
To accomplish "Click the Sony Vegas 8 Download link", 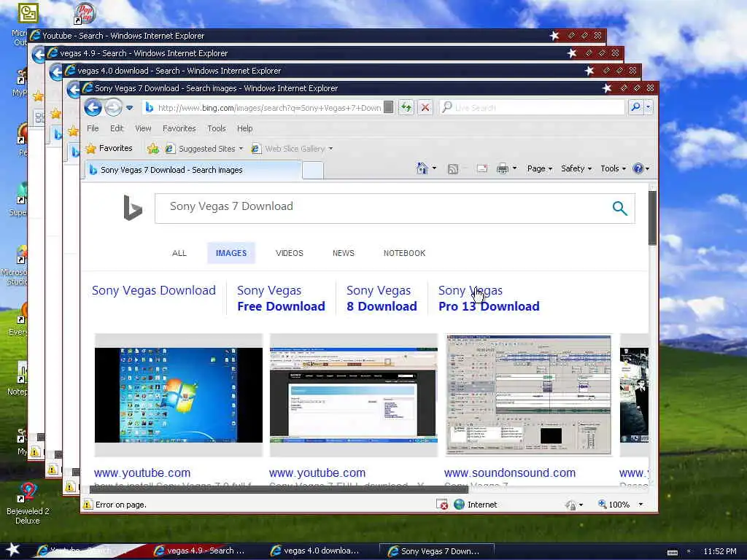I will point(382,298).
